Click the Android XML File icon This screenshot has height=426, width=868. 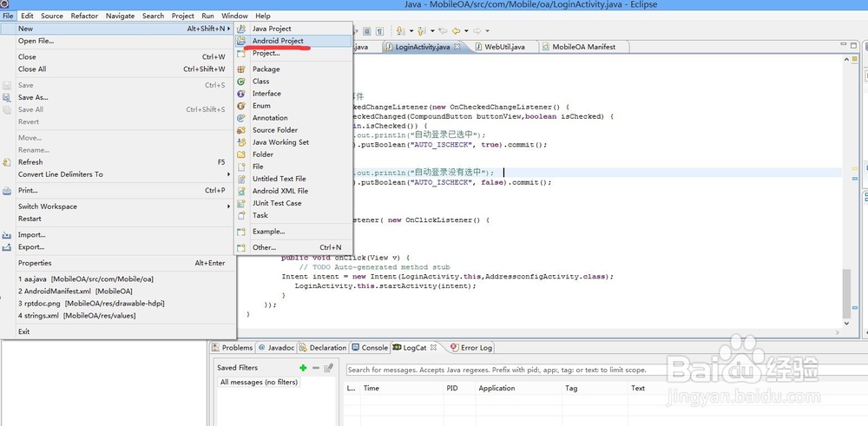(241, 191)
